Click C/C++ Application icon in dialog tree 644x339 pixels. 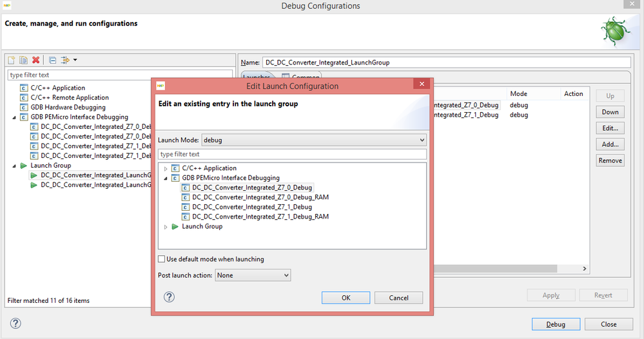tap(175, 168)
